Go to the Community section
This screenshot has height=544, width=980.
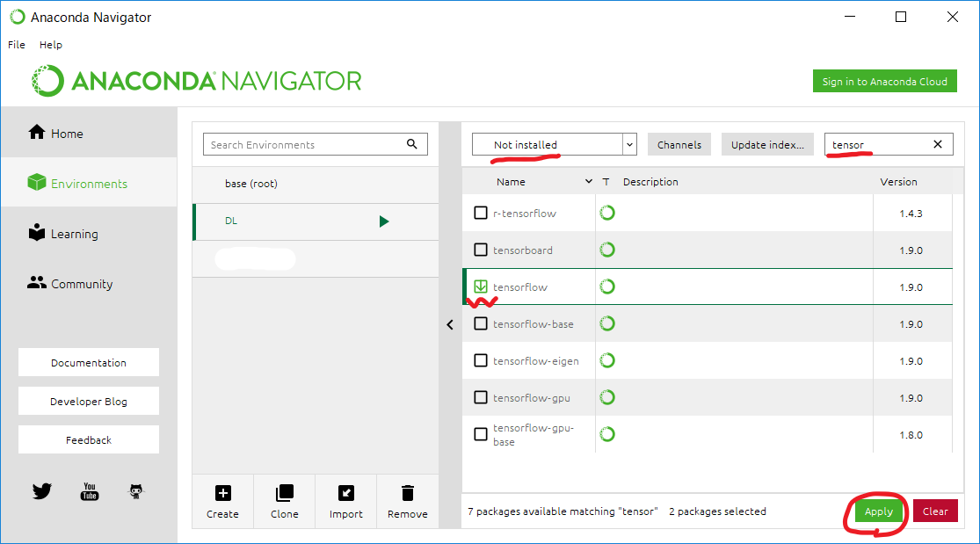coord(79,283)
